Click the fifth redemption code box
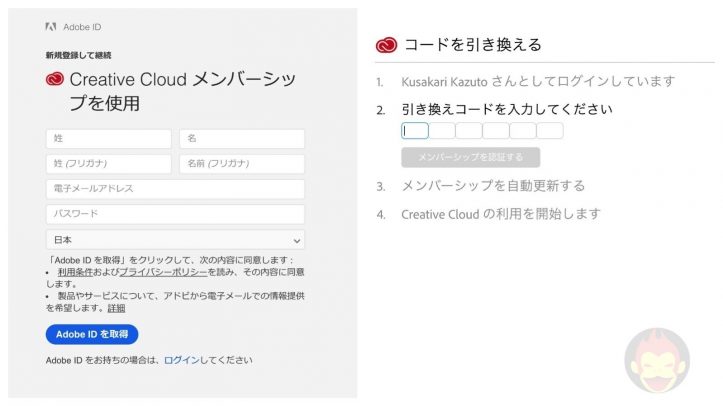This screenshot has height=406, width=723. [523, 131]
